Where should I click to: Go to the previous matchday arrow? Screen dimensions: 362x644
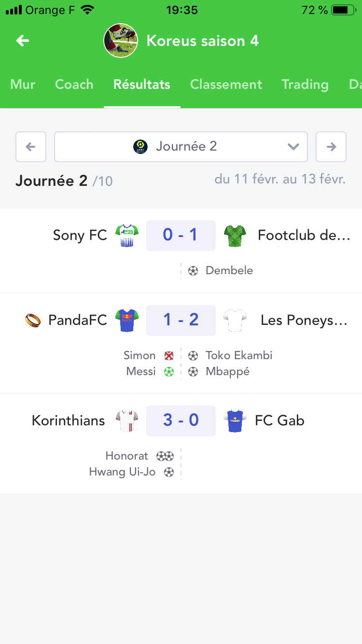(x=31, y=146)
